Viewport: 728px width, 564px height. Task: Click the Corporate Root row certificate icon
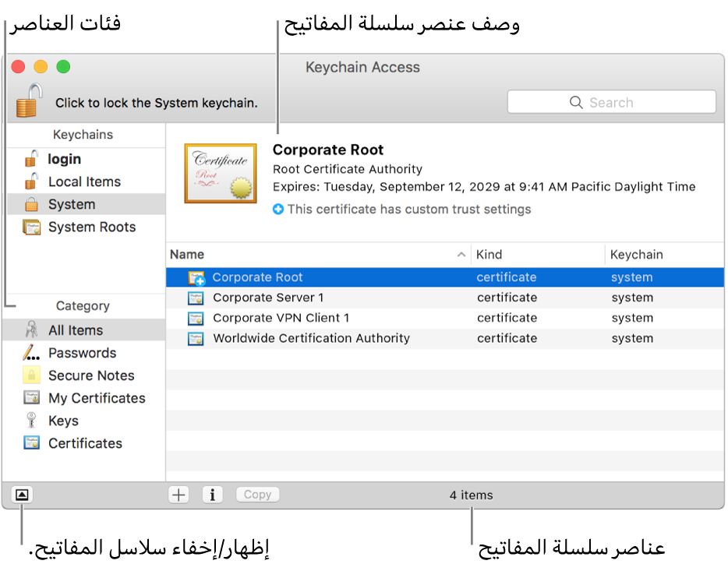[196, 277]
